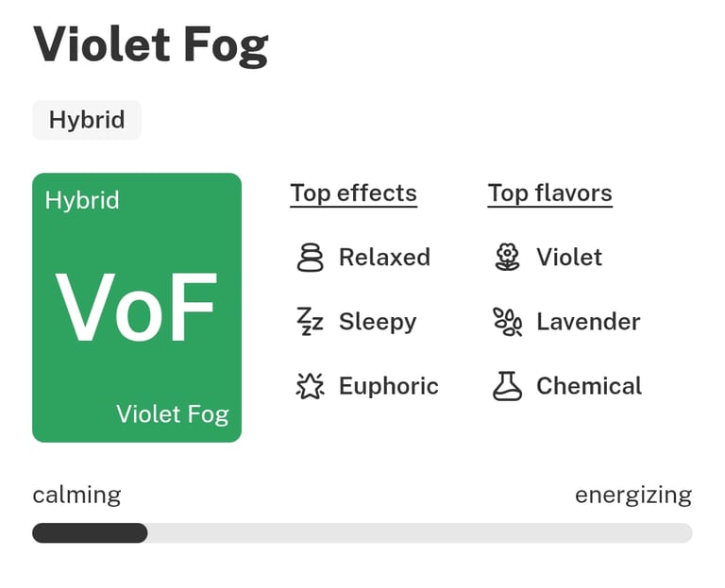Open the Top effects link

[353, 193]
